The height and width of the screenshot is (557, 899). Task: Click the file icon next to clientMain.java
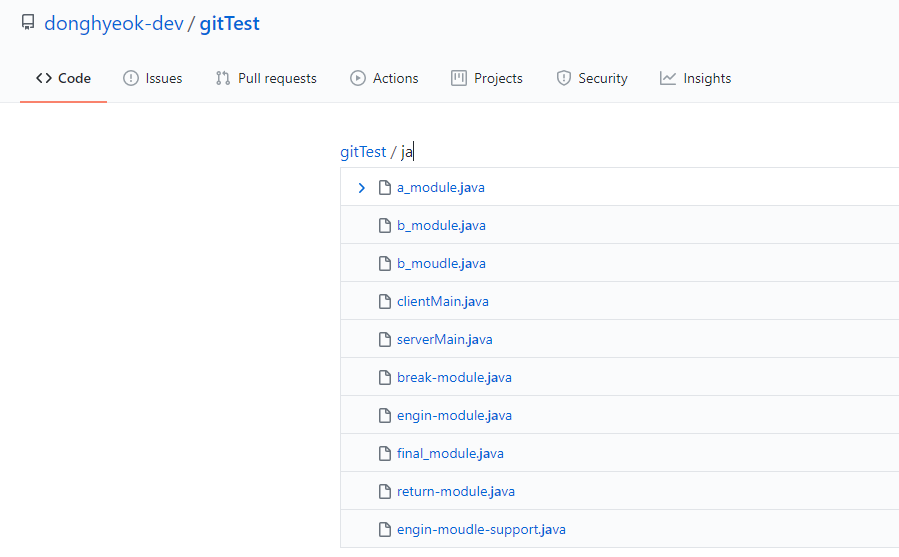point(385,301)
